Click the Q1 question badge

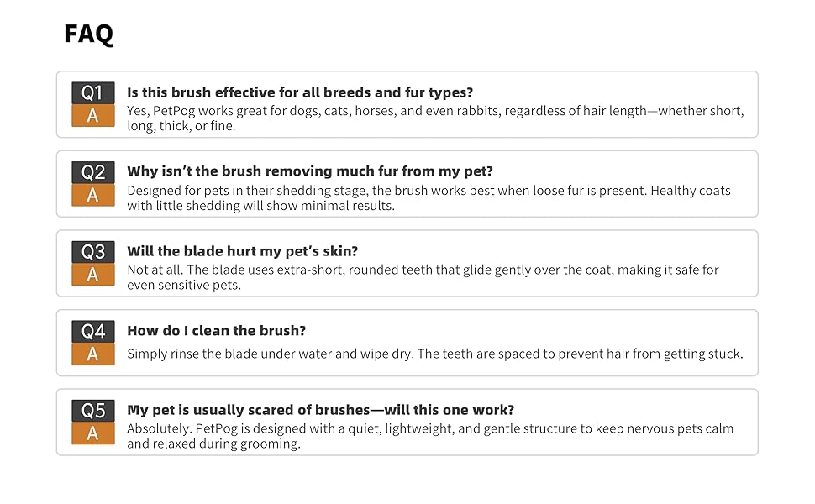tap(92, 93)
